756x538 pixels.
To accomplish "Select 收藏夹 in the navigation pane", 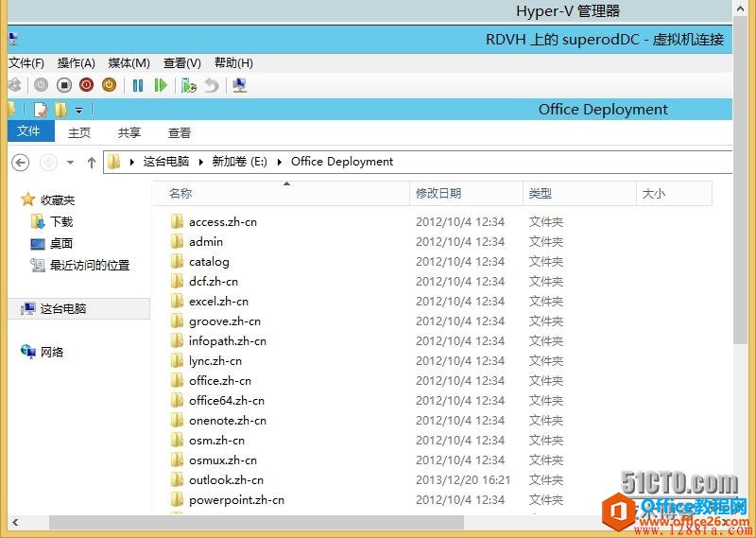I will (x=48, y=200).
